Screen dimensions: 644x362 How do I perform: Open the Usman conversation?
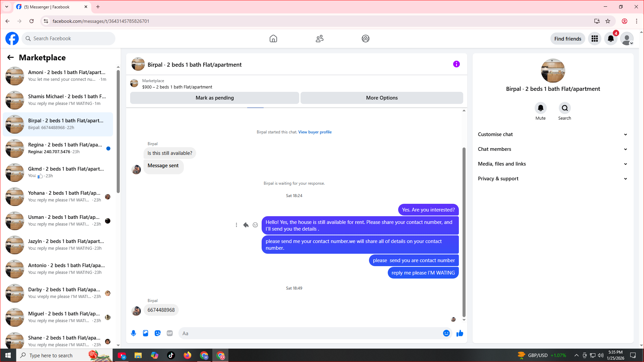[58, 221]
